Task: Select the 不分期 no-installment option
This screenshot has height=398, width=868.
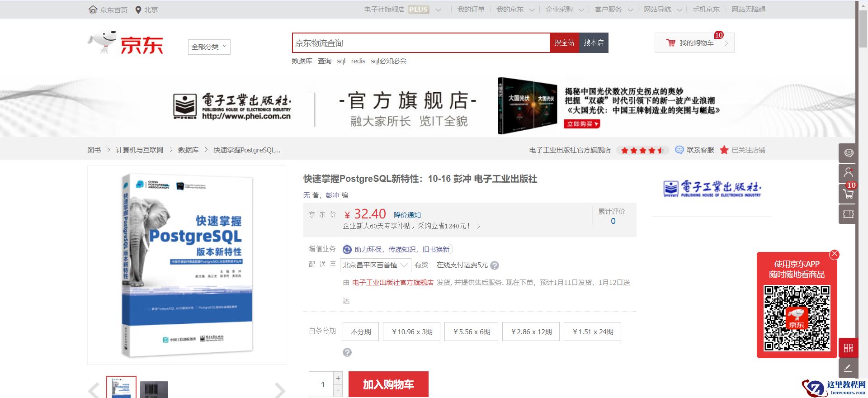Action: tap(360, 332)
